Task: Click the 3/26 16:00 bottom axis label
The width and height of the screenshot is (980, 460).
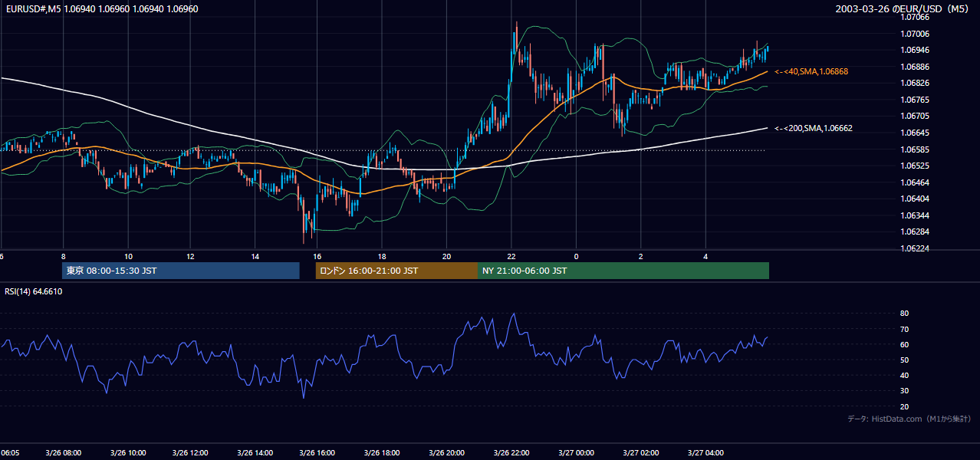Action: tap(318, 453)
